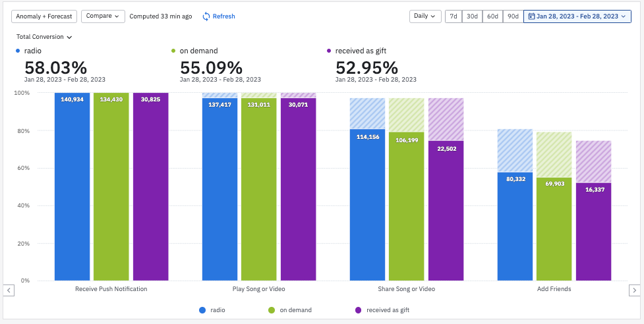Click hatched drop-off above 80,332 bar

point(515,150)
